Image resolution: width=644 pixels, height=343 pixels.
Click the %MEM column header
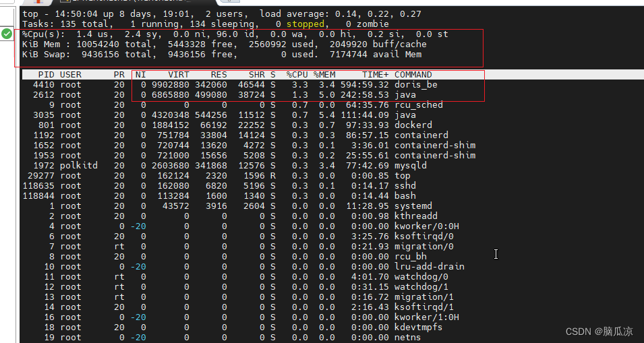click(x=324, y=75)
